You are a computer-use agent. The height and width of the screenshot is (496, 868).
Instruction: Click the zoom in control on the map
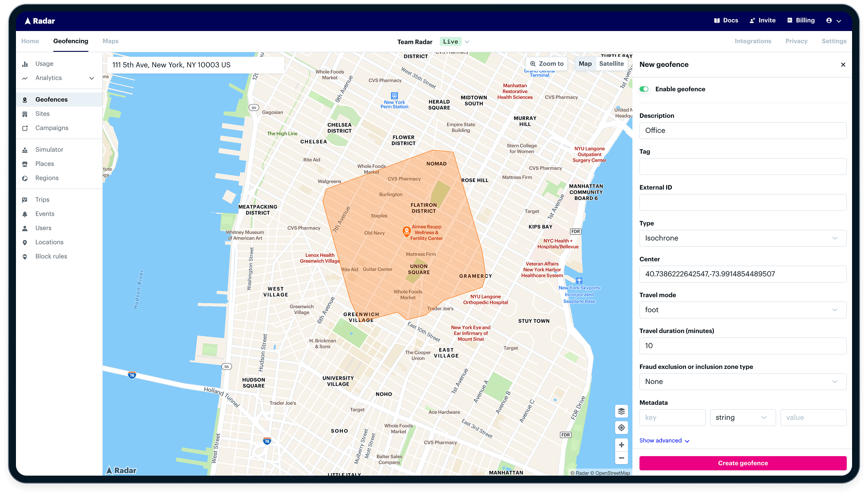tap(621, 445)
